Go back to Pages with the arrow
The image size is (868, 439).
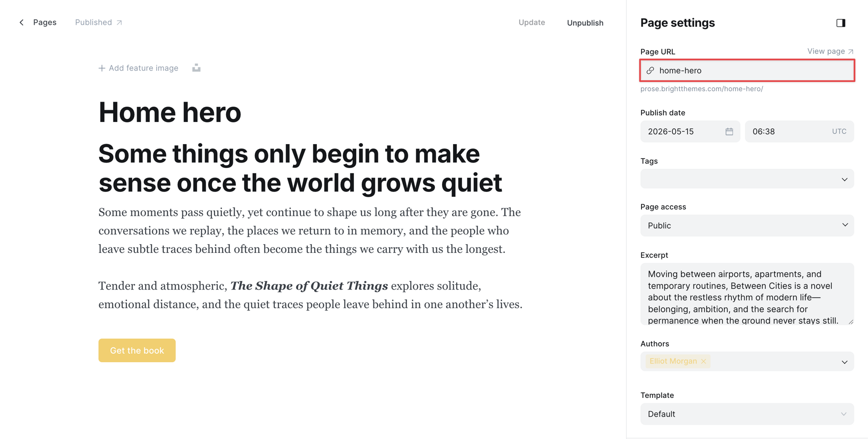point(22,23)
